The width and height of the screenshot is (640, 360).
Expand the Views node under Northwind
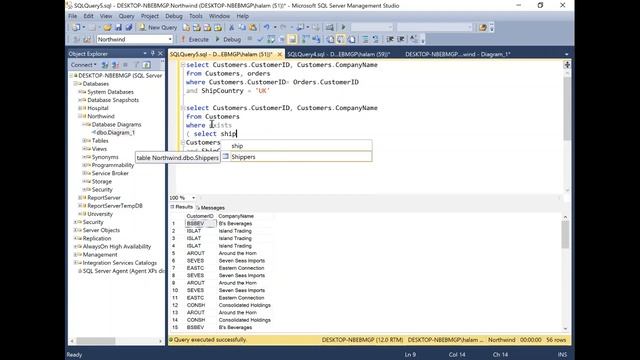tap(84, 149)
